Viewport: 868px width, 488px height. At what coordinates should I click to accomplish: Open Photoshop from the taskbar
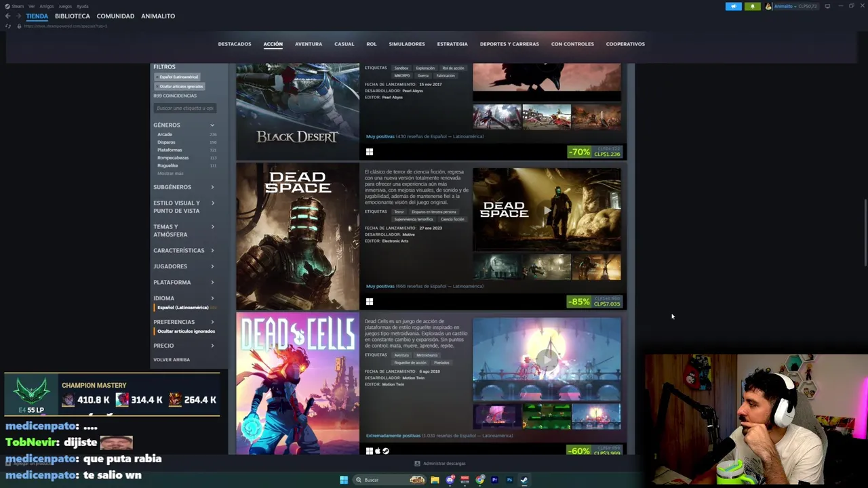[x=509, y=480]
